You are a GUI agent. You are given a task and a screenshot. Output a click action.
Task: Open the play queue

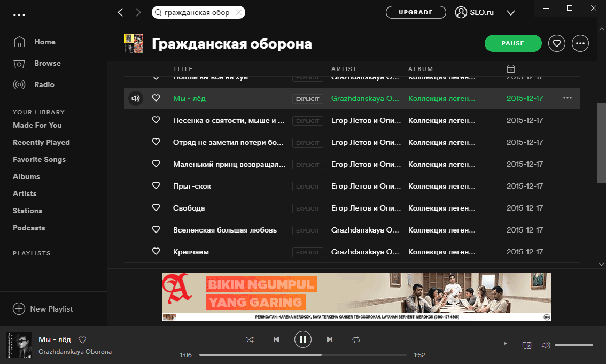point(508,345)
